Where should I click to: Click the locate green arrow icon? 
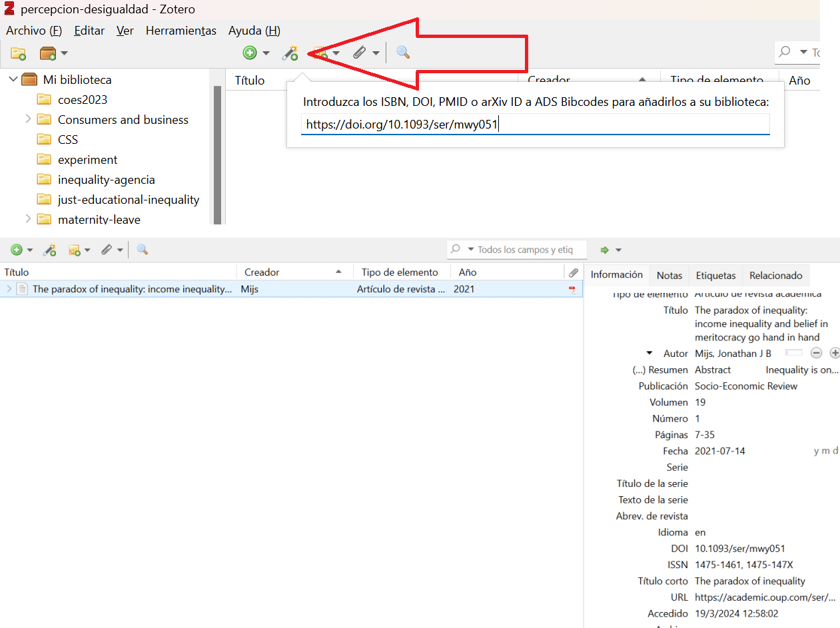pyautogui.click(x=605, y=250)
